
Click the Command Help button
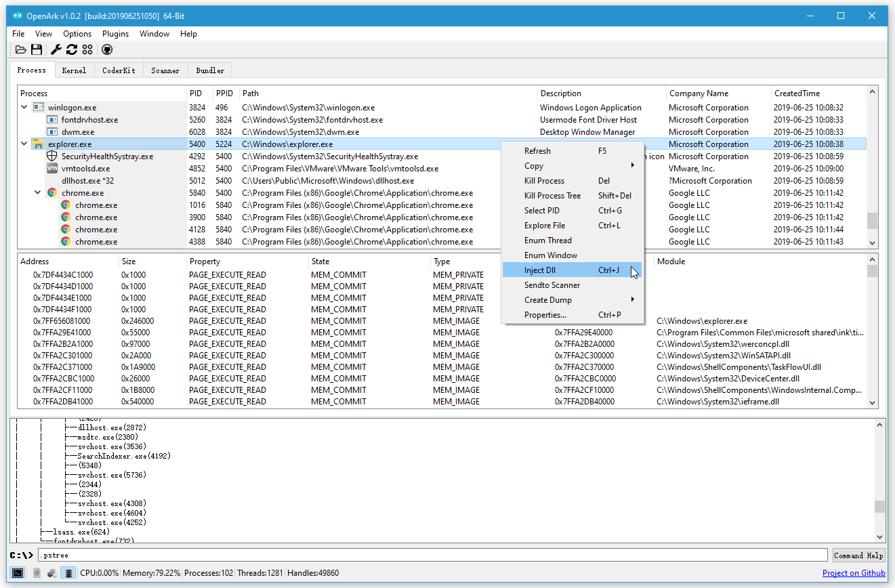[x=858, y=555]
